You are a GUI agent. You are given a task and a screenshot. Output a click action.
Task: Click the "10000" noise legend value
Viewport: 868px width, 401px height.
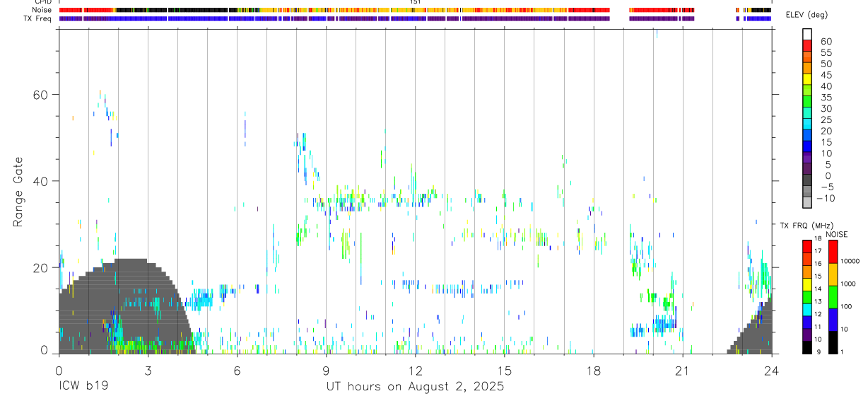coord(850,262)
